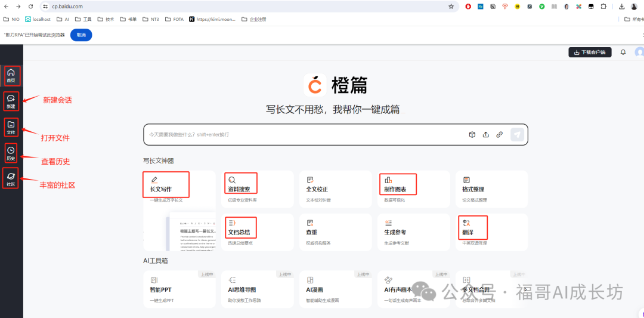This screenshot has height=318, width=644.
Task: Open localhost bookmark
Action: [x=38, y=19]
